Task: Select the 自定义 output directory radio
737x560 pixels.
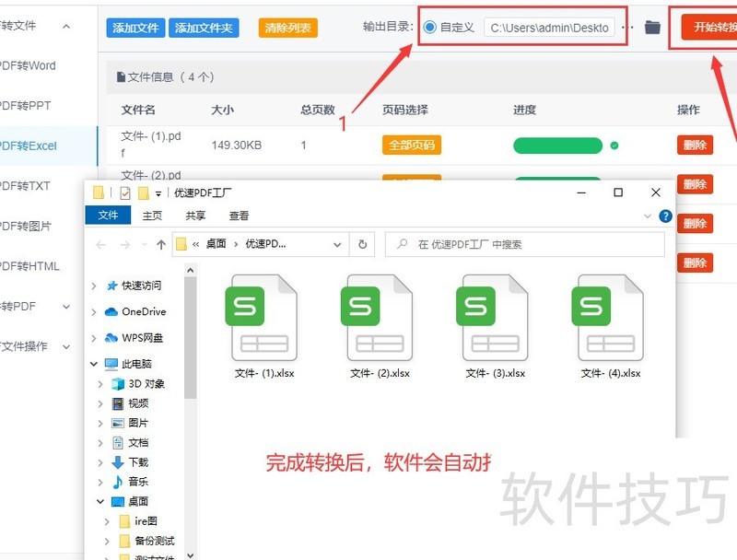Action: [429, 28]
